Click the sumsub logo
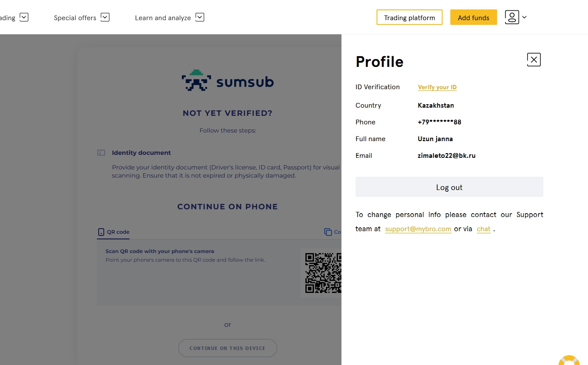This screenshot has width=588, height=365. coord(227,81)
